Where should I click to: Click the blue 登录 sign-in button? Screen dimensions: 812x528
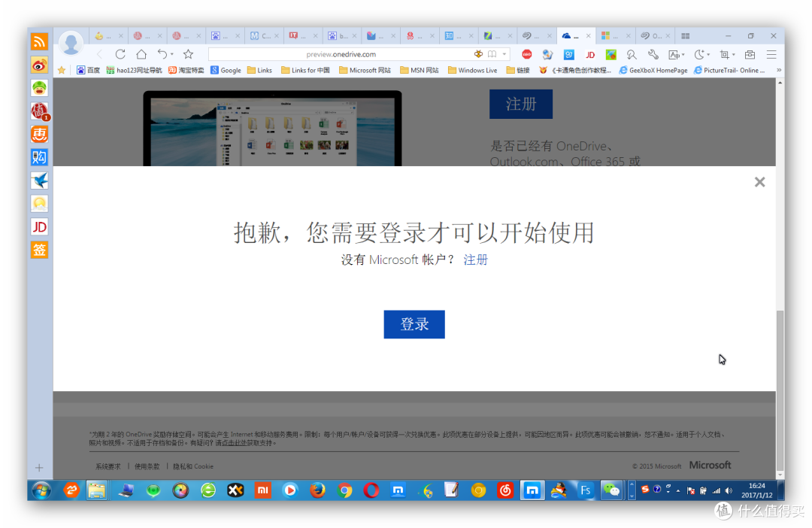(414, 324)
